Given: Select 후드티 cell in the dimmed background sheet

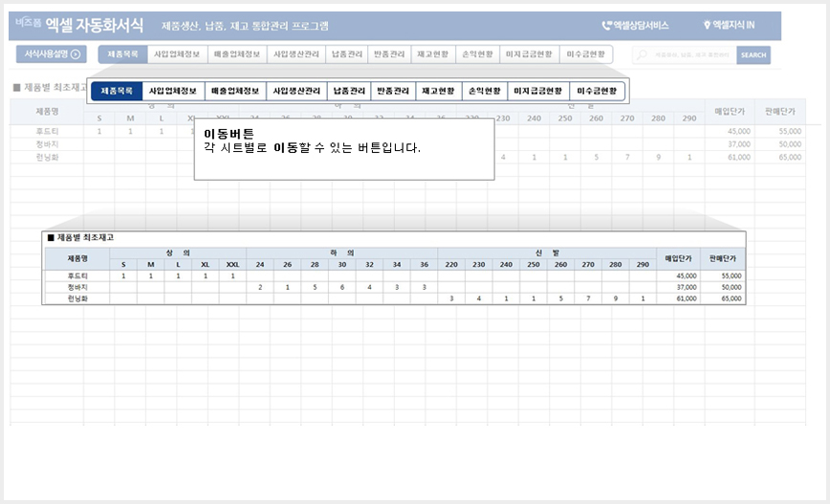Looking at the screenshot, I should [x=47, y=131].
